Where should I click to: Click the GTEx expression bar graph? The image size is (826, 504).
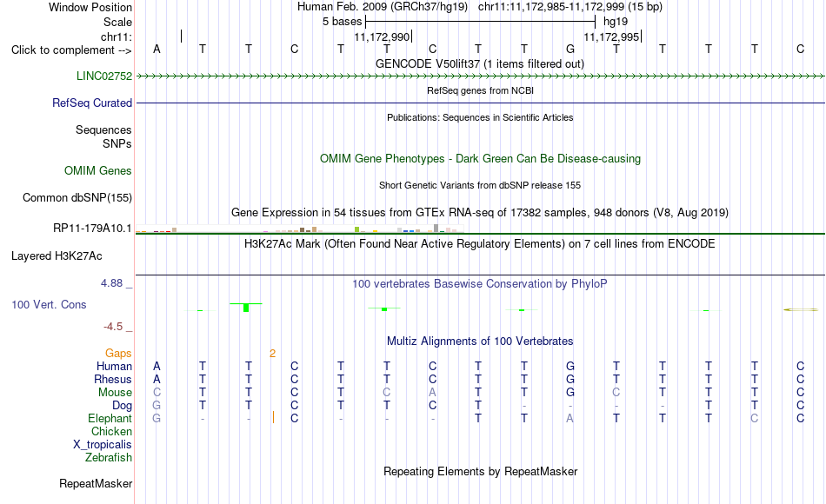(x=300, y=229)
